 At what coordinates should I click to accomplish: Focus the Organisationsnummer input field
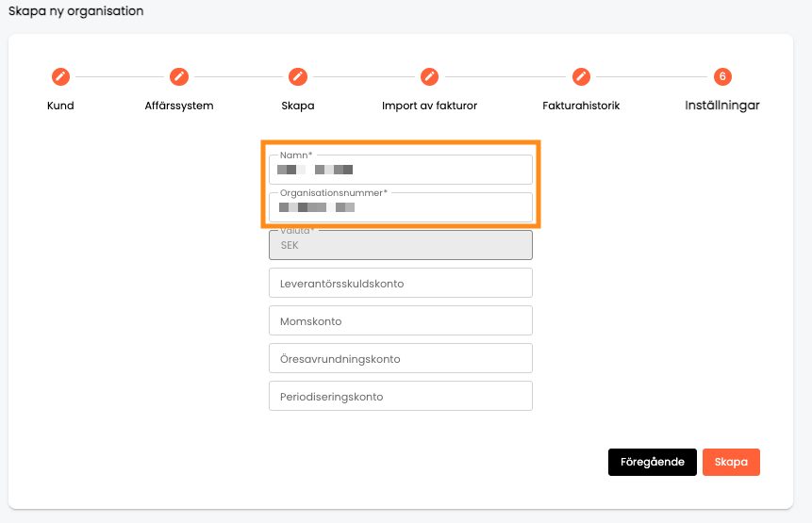[401, 207]
